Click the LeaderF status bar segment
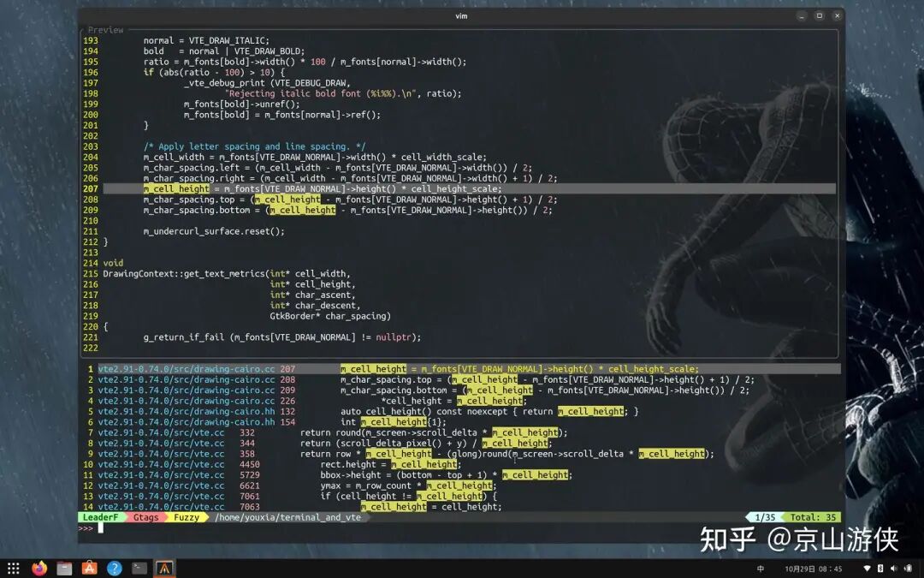The height and width of the screenshot is (578, 924). click(101, 517)
